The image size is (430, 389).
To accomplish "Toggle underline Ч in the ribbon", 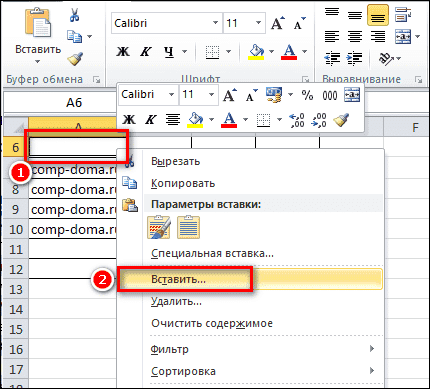I will tap(169, 52).
